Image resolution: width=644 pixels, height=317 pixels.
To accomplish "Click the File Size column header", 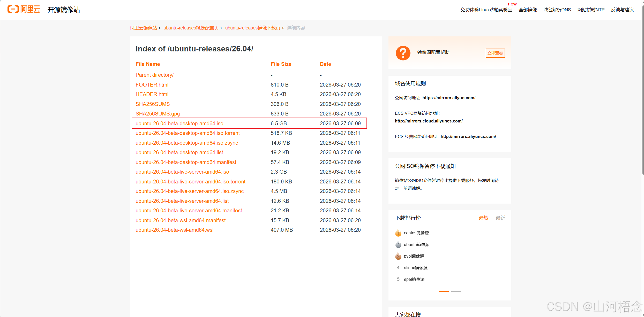I will pyautogui.click(x=281, y=64).
